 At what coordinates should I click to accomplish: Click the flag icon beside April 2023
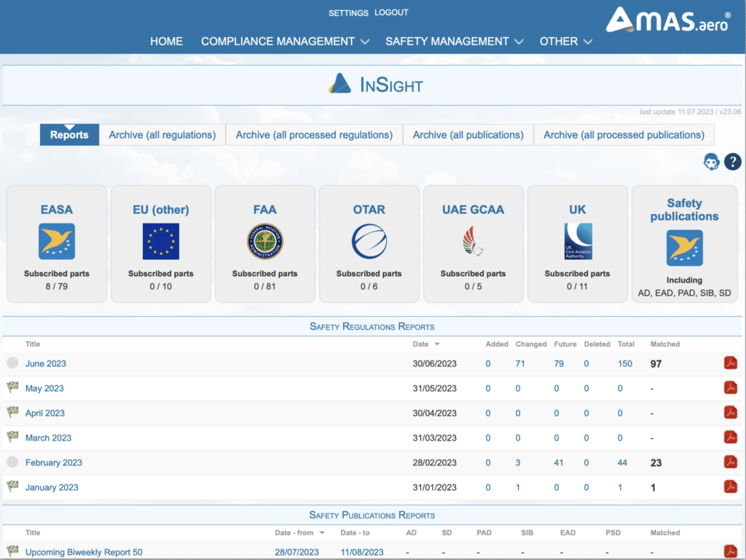[x=13, y=411]
